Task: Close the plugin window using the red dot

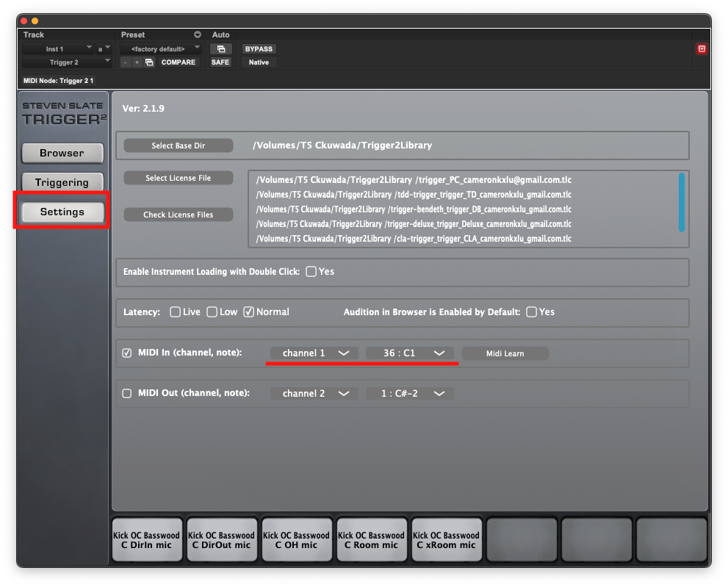Action: click(24, 21)
